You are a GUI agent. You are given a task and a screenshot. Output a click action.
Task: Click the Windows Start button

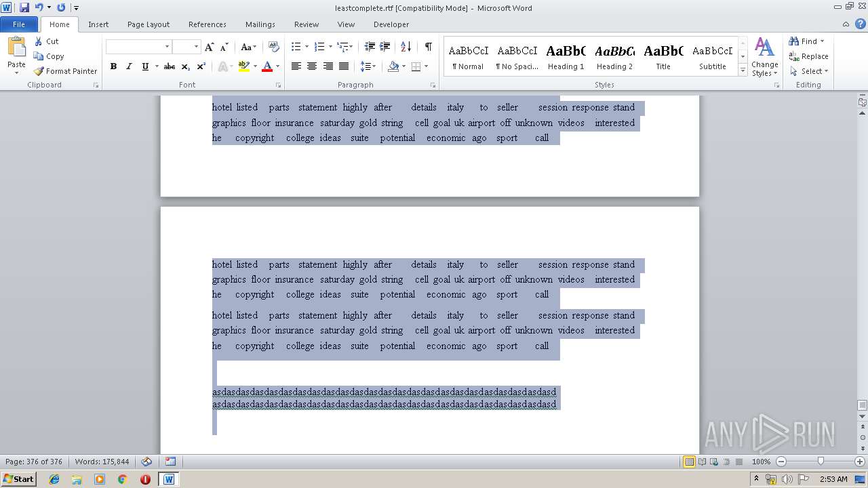pyautogui.click(x=18, y=479)
